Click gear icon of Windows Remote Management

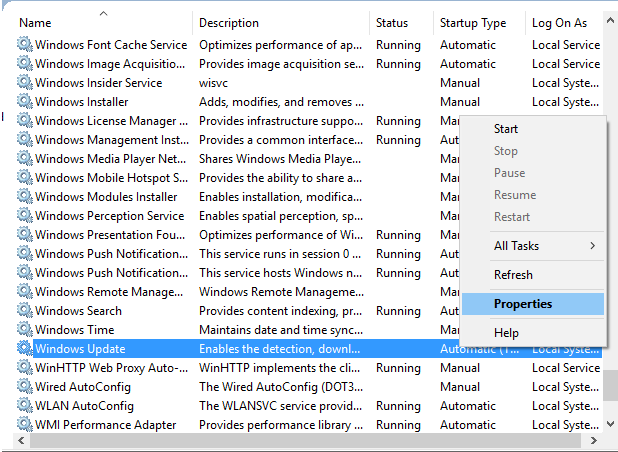[25, 291]
